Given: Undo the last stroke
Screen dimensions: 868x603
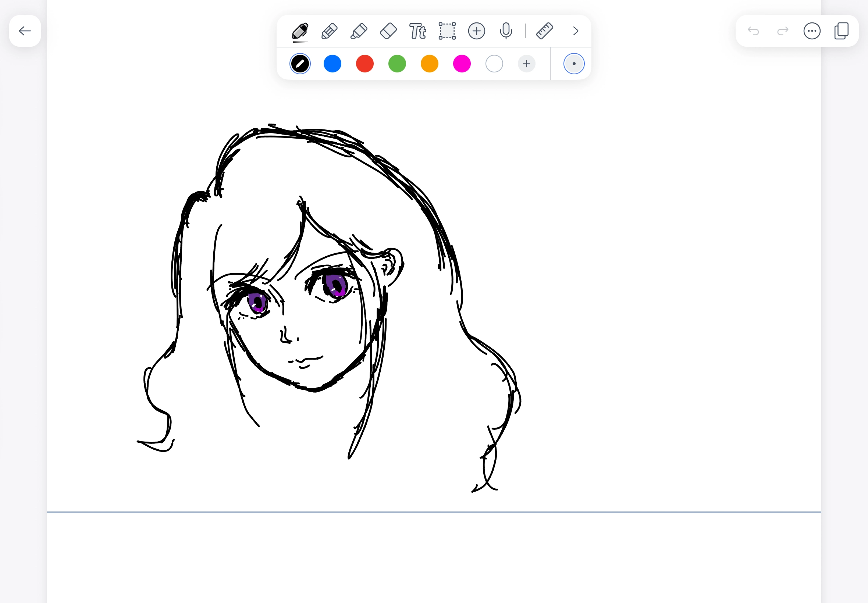Looking at the screenshot, I should coord(753,31).
